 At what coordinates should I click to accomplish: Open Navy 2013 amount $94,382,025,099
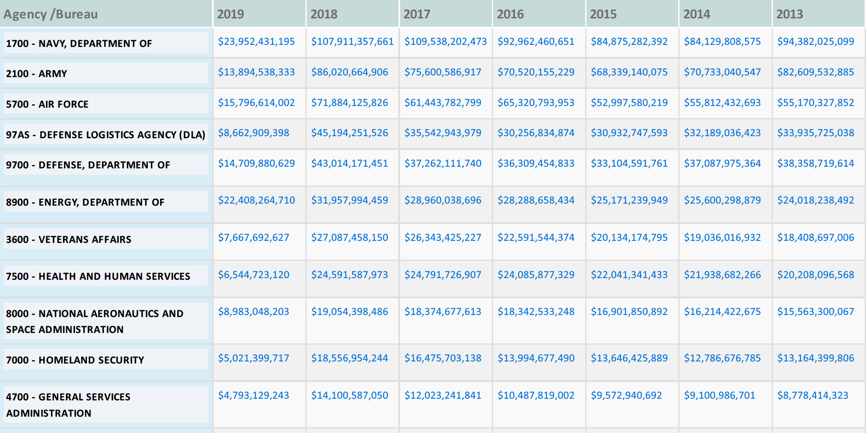[816, 41]
